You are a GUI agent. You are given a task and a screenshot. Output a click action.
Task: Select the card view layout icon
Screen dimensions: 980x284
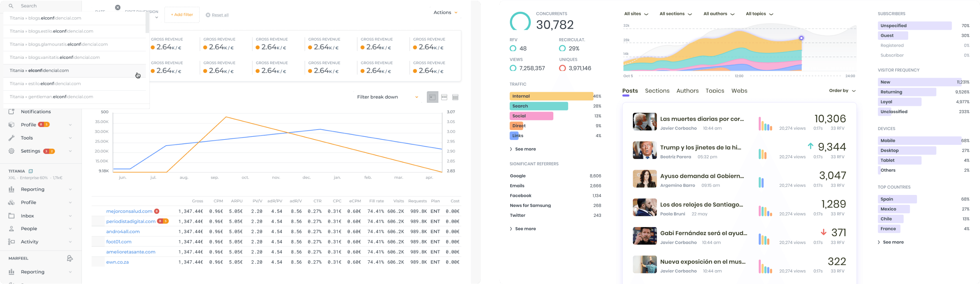[432, 97]
